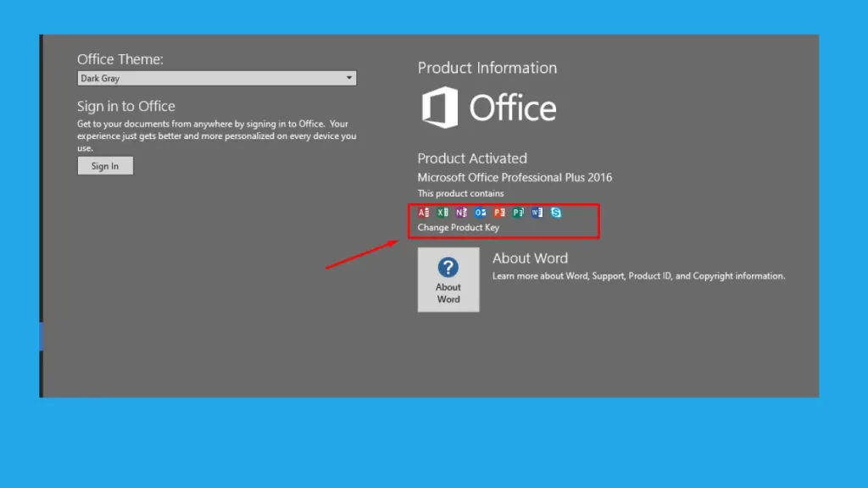Click the Get to your documents paragraph

pos(216,136)
